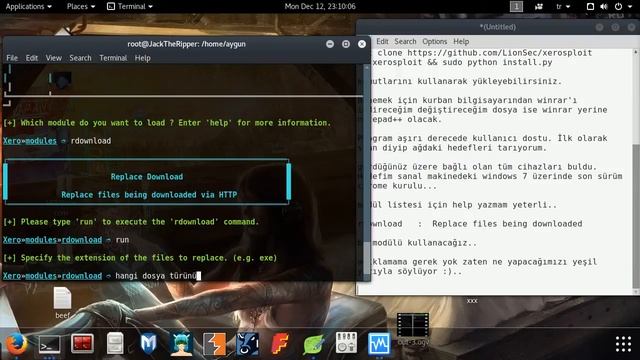Open Options menu in Untitled editor
This screenshot has width=640, height=360.
pos(434,42)
